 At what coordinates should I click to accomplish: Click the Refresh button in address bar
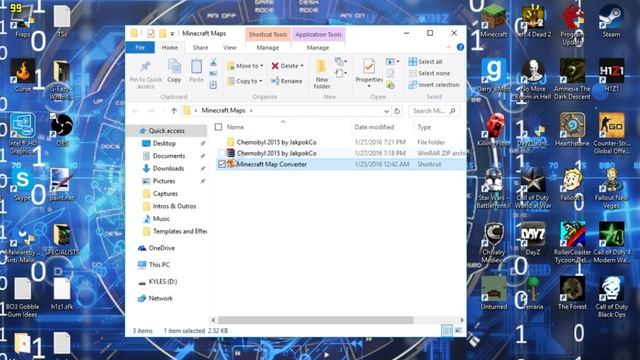(397, 111)
